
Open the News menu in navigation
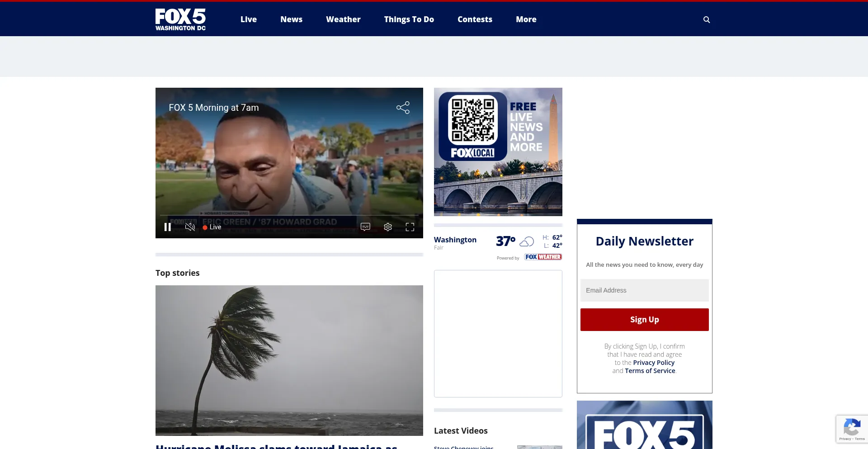click(x=291, y=19)
